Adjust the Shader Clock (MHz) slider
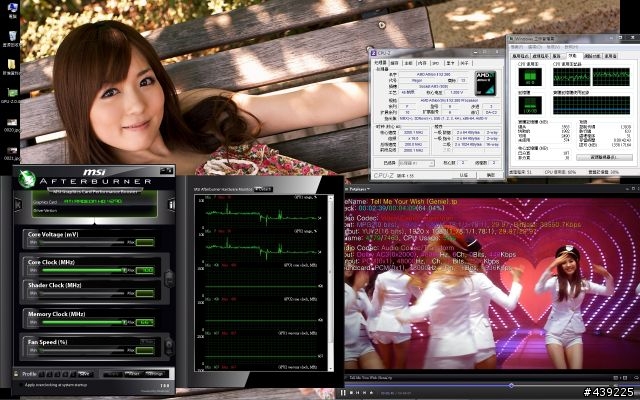Image resolution: width=640 pixels, height=400 pixels. pyautogui.click(x=82, y=293)
